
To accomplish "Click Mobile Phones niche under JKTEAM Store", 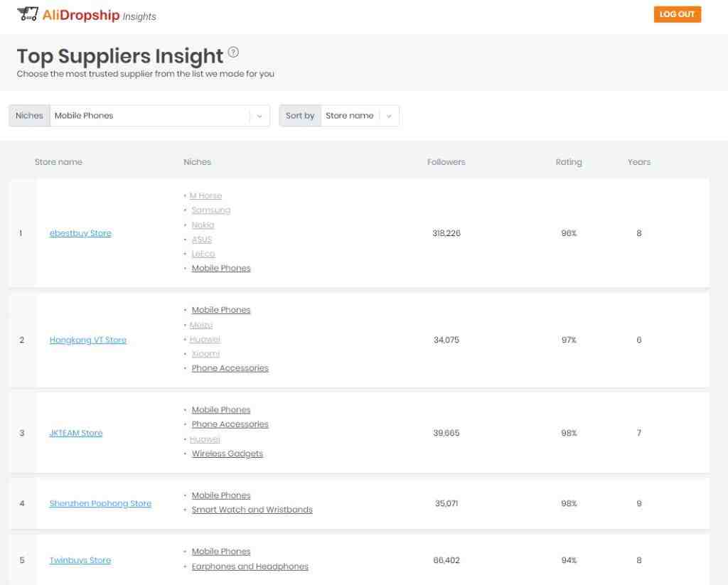I will [x=221, y=409].
